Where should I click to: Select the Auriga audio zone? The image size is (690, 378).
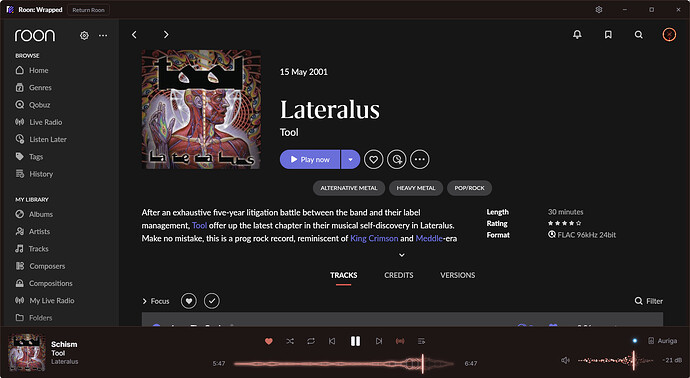tap(663, 341)
